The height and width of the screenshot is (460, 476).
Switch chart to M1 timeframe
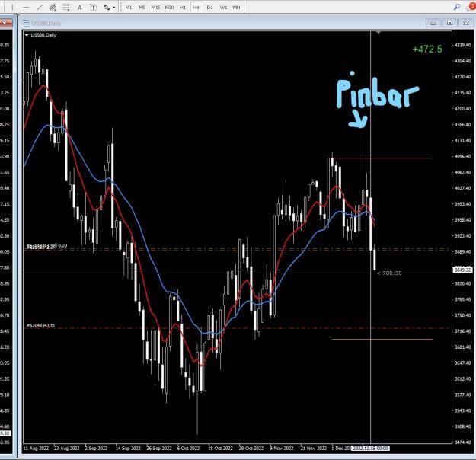pos(129,8)
